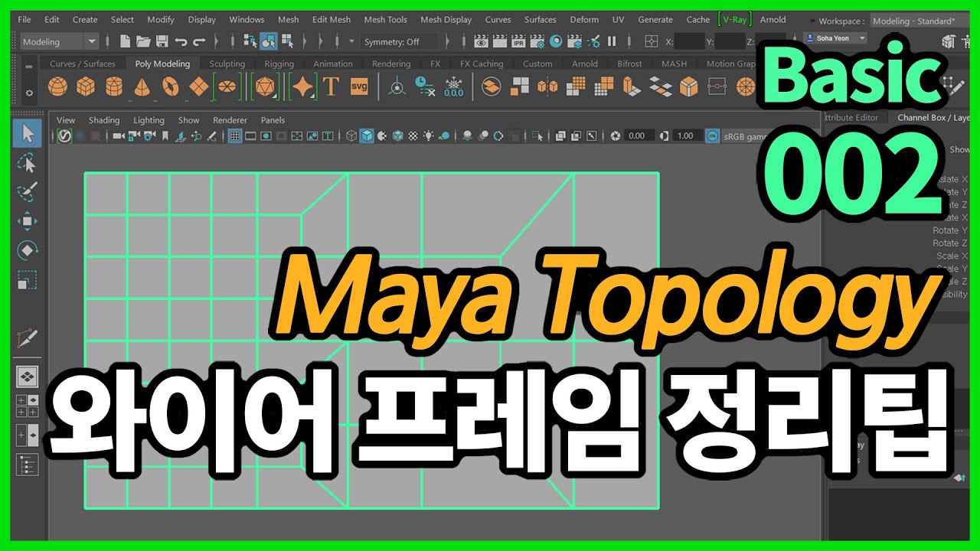Select the arrow Select tool in toolbox
Image resolution: width=980 pixels, height=551 pixels.
pos(28,134)
